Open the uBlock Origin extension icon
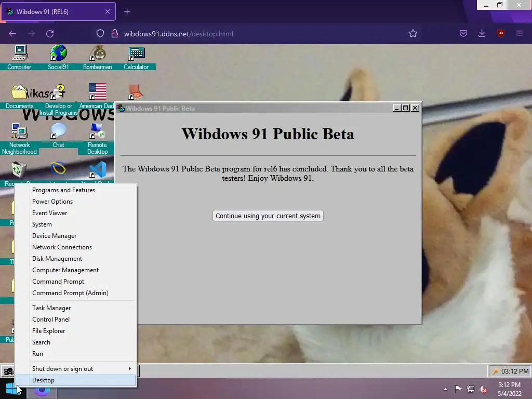This screenshot has width=532, height=399. pyautogui.click(x=501, y=33)
